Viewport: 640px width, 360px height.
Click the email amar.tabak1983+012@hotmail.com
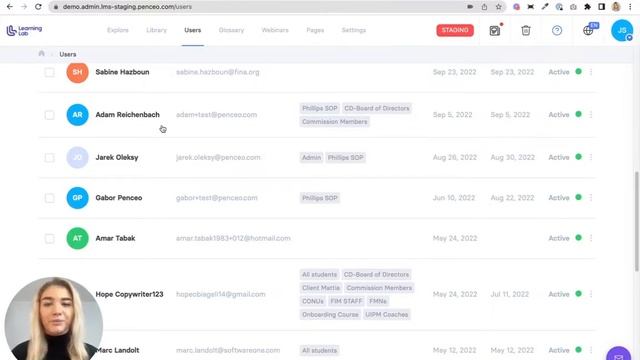pos(233,238)
